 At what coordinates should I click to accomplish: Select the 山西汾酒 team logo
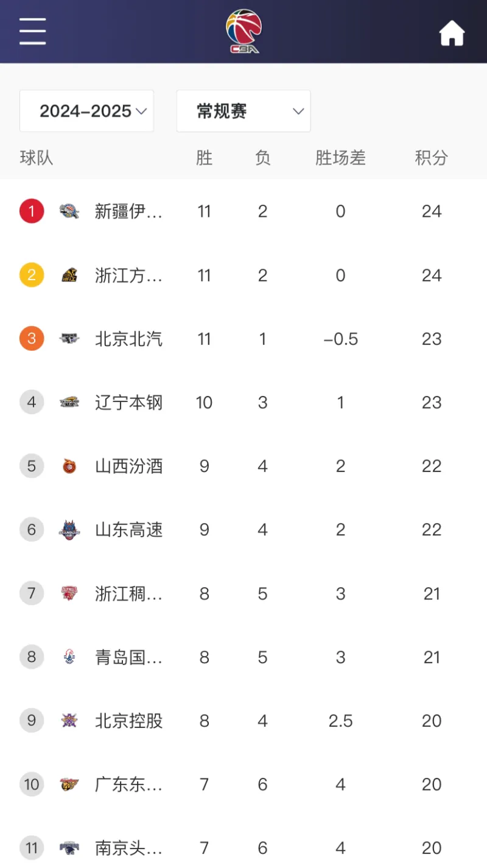pyautogui.click(x=69, y=466)
